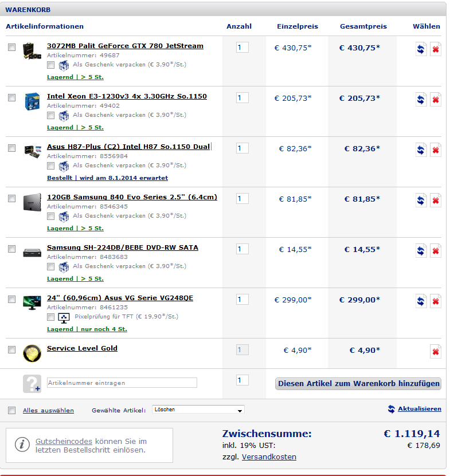Select the Service Level Gold row checkbox
This screenshot has width=450, height=476.
coord(11,349)
